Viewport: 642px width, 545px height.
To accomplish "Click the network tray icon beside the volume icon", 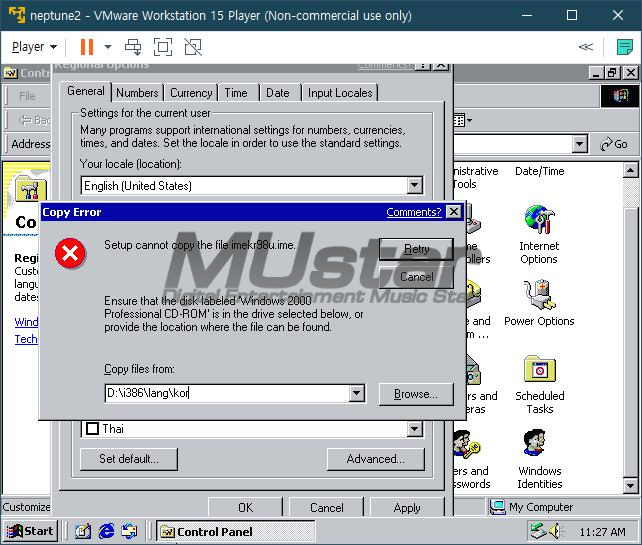I will 538,531.
